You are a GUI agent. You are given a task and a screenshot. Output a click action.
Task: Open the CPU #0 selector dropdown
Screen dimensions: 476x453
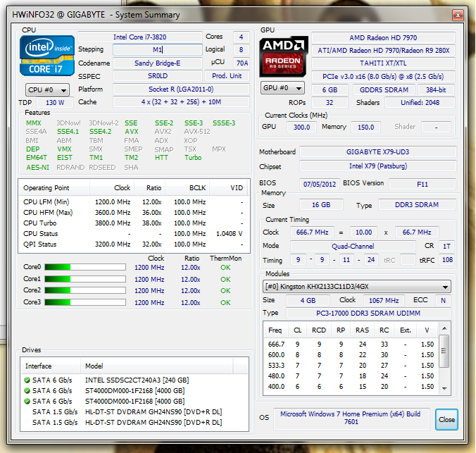47,90
